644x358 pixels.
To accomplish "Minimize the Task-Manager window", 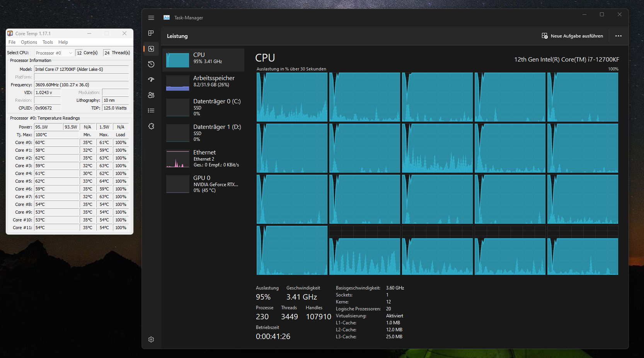I will (x=584, y=15).
